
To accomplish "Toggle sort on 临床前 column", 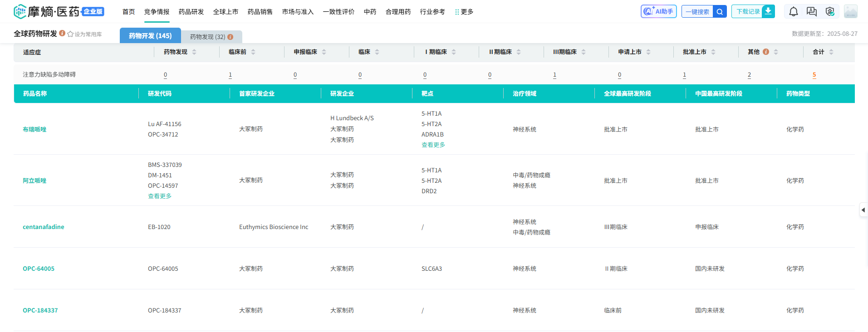I will tap(253, 52).
